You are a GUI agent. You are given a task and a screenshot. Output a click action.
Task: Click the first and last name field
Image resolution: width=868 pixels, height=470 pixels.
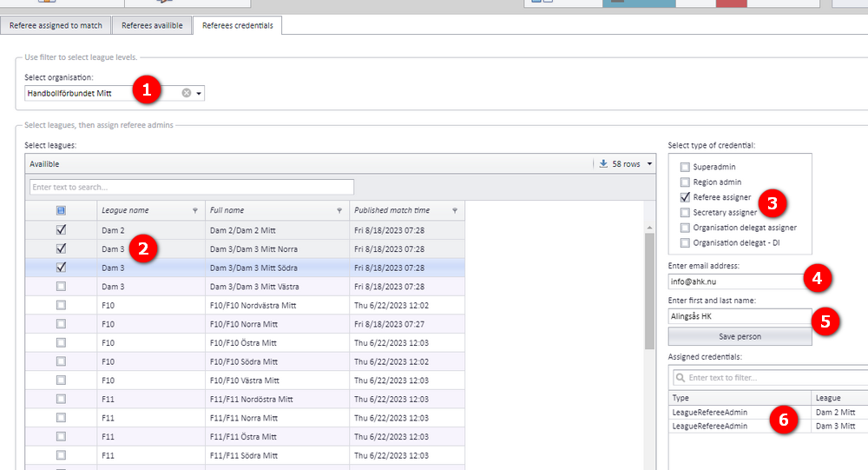(x=740, y=316)
